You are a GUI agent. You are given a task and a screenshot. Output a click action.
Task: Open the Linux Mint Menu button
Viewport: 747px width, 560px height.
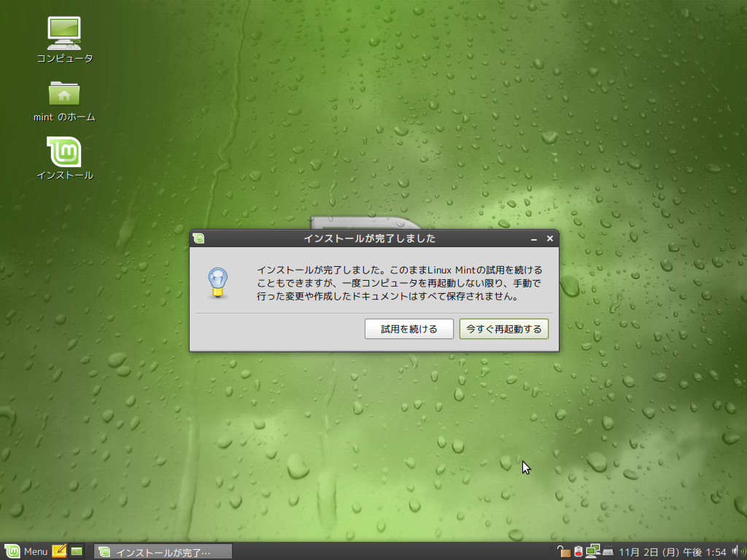[26, 551]
